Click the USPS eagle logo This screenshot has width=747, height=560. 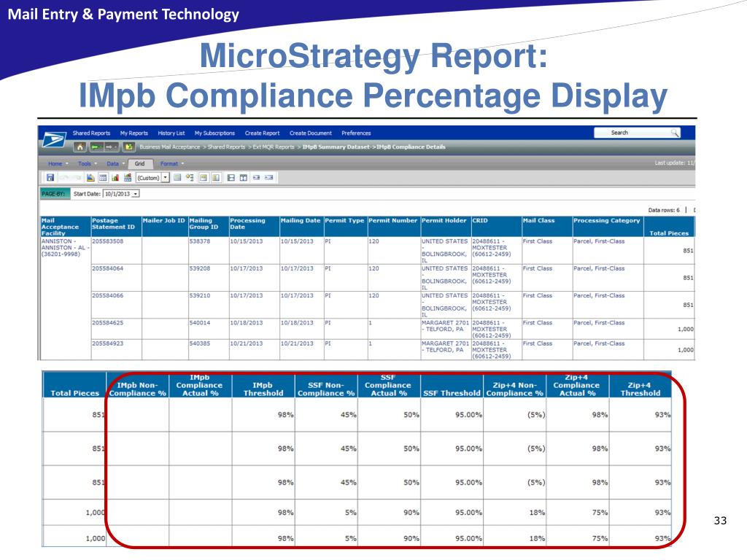(x=54, y=139)
